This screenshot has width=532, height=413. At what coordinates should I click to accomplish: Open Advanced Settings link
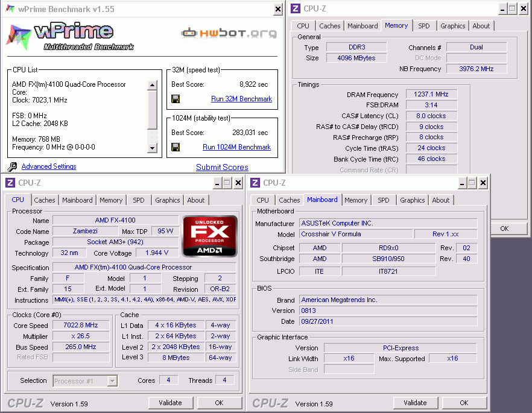click(x=49, y=166)
